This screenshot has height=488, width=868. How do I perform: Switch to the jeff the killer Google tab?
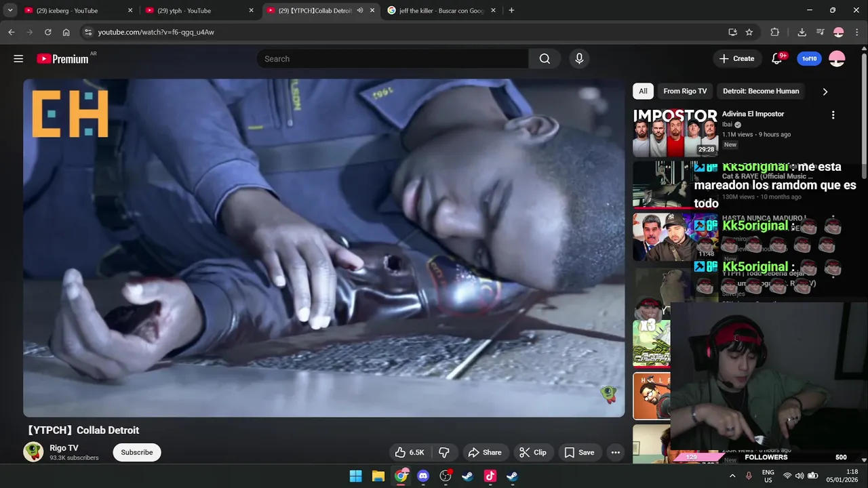(442, 10)
